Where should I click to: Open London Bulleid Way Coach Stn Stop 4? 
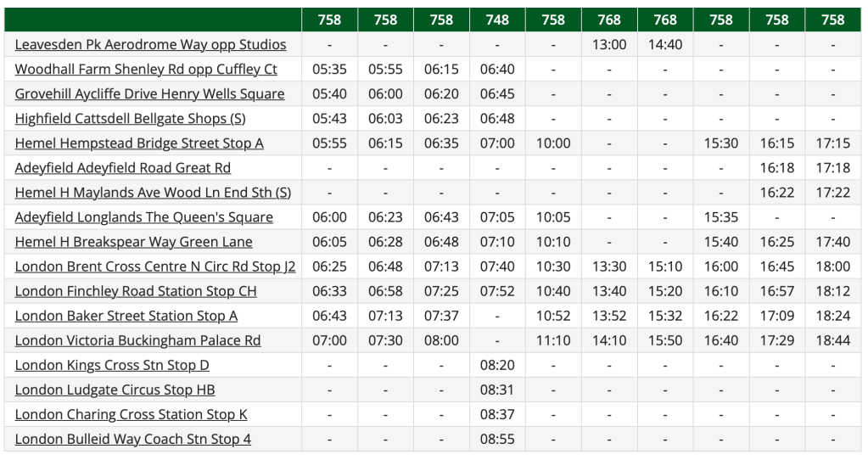(x=133, y=439)
